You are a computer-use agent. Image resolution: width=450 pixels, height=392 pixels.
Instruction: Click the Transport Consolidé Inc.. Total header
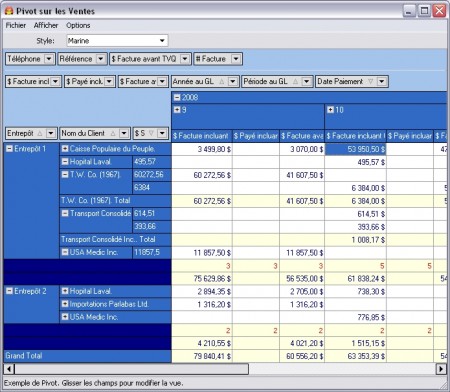(115, 239)
